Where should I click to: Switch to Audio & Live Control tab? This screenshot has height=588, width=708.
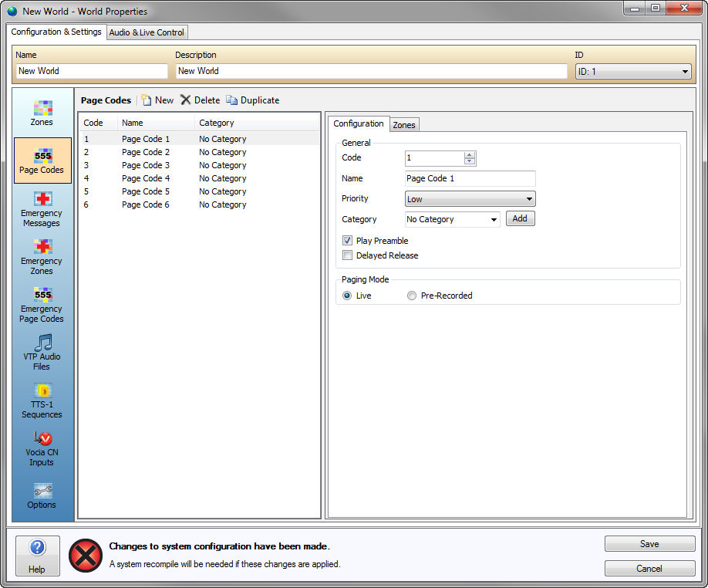pyautogui.click(x=147, y=32)
